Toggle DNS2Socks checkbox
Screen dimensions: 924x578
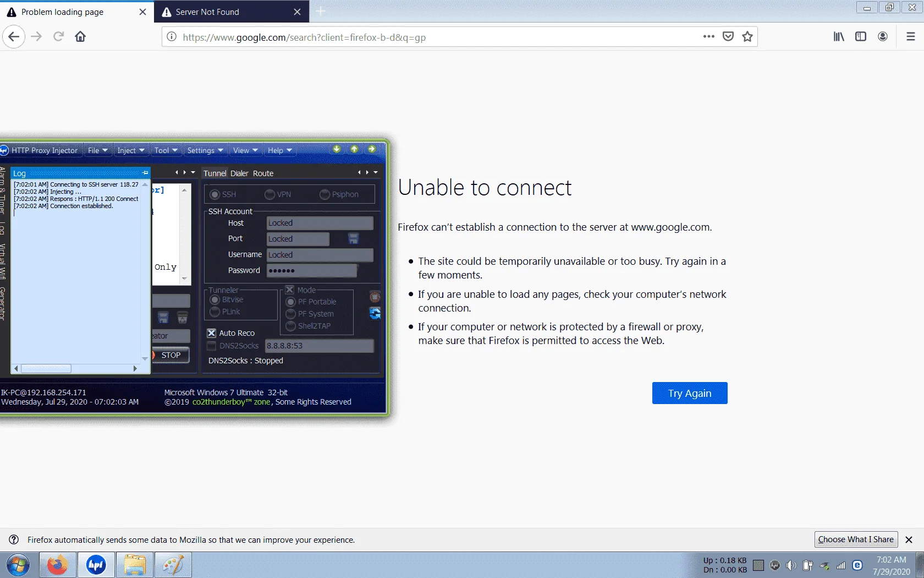pyautogui.click(x=211, y=346)
